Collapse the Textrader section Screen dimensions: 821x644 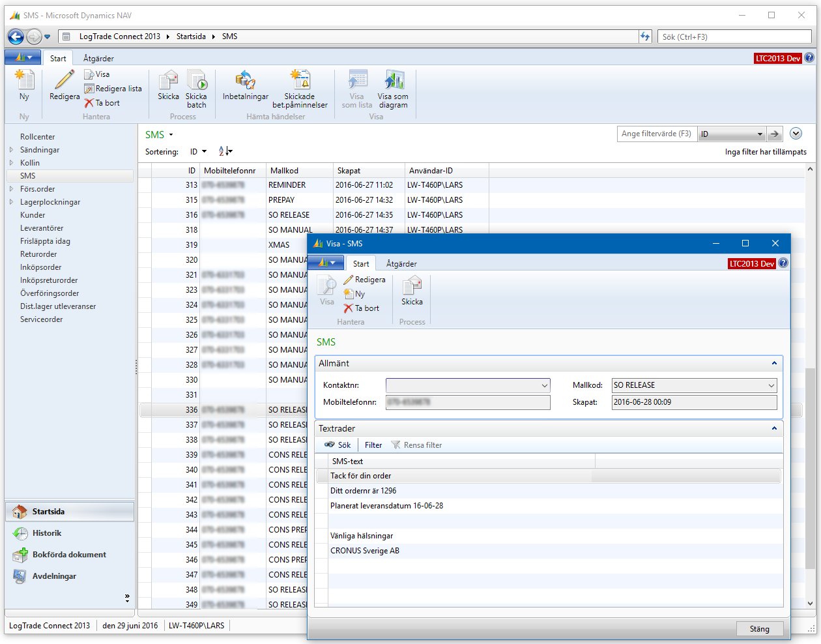(774, 428)
